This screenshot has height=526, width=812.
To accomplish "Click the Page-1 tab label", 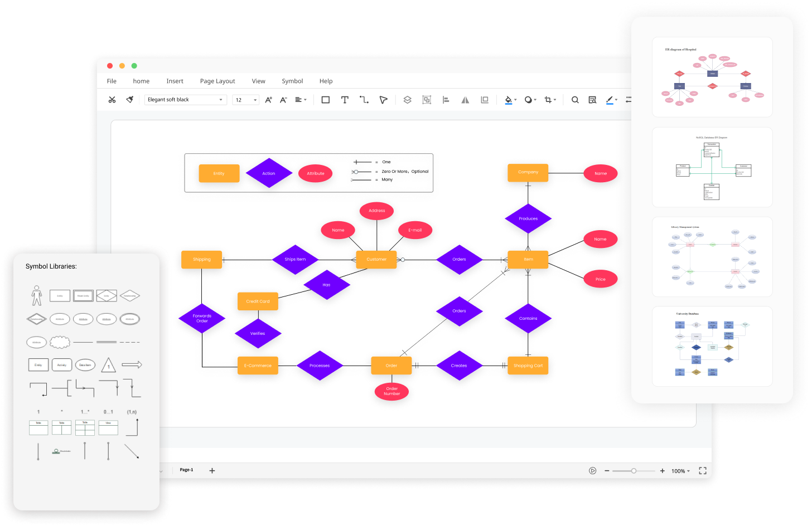I will (186, 470).
